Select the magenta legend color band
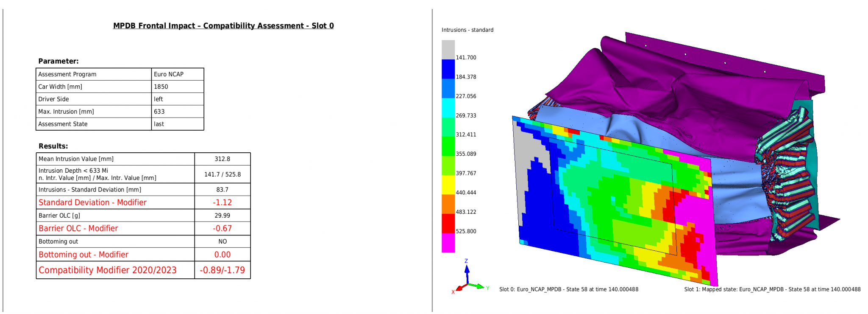 [448, 243]
